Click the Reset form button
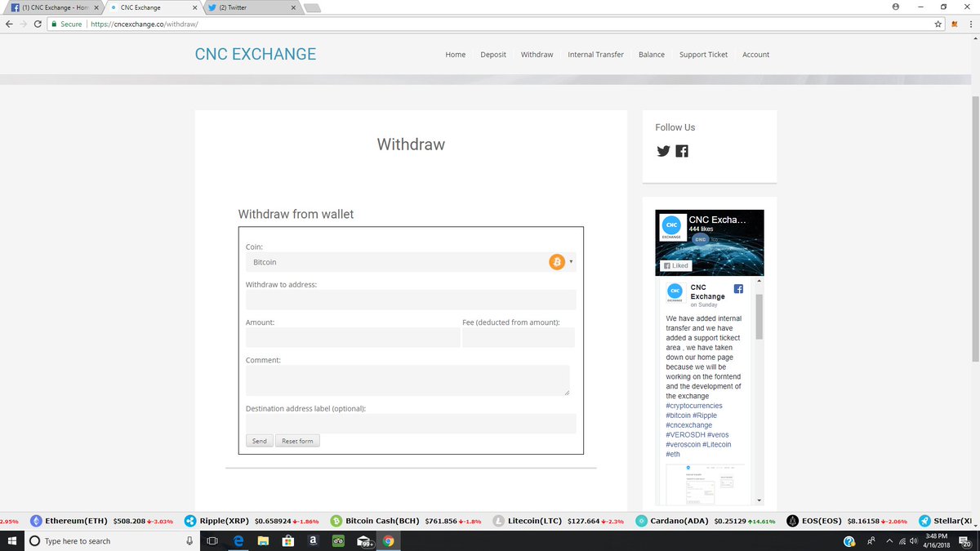This screenshot has height=551, width=980. (x=297, y=441)
